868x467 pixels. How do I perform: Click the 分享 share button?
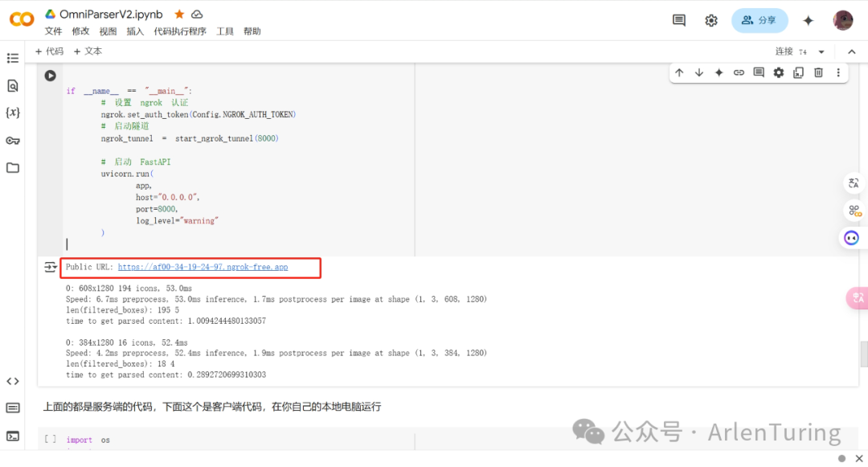pos(759,20)
